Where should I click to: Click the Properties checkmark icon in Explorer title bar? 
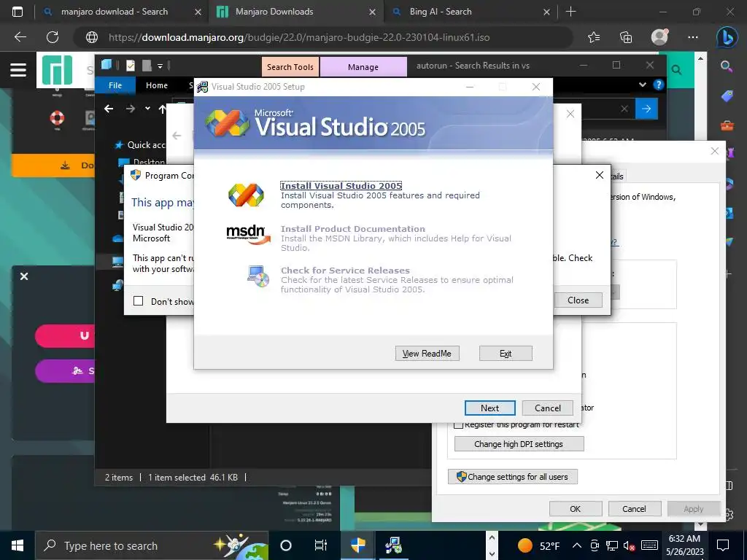[x=131, y=65]
